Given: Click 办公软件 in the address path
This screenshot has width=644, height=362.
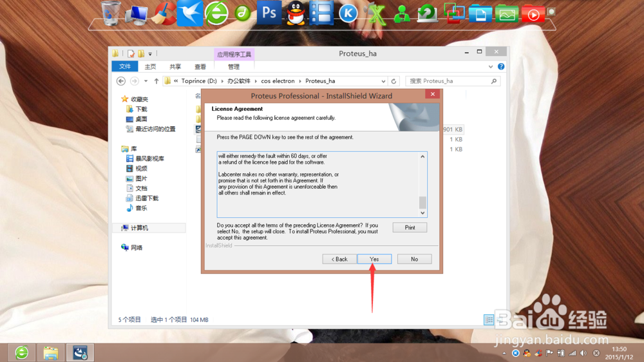Looking at the screenshot, I should click(239, 81).
